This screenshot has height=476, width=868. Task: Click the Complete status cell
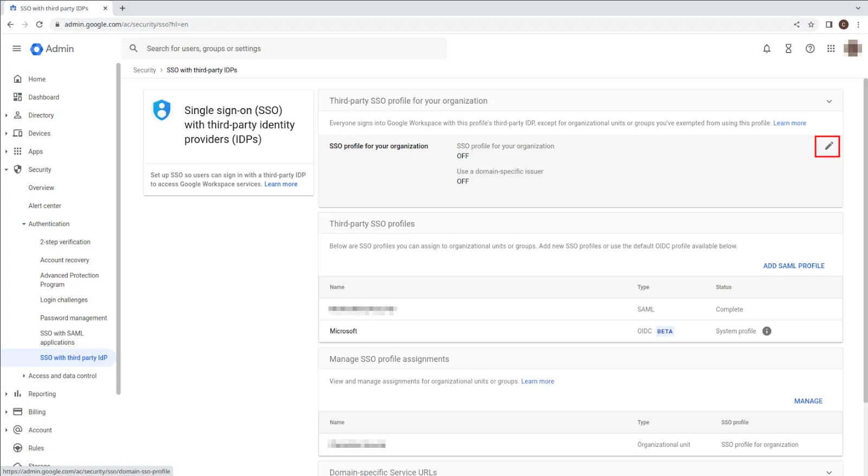pos(729,309)
